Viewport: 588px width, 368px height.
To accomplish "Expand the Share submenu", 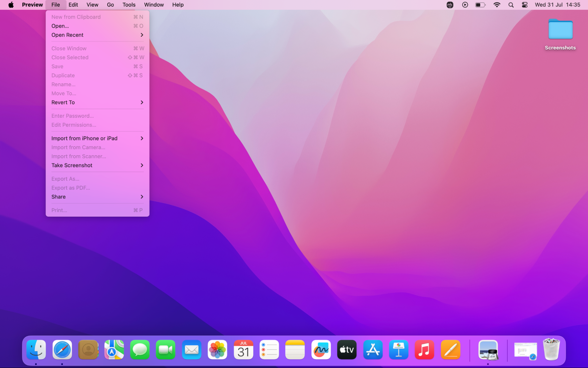I will 97,197.
